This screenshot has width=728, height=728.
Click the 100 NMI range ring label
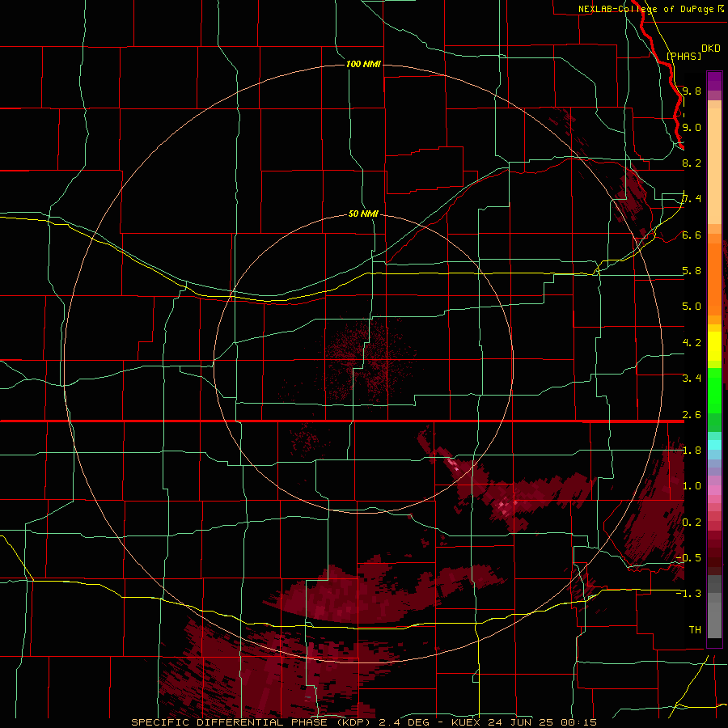click(363, 64)
